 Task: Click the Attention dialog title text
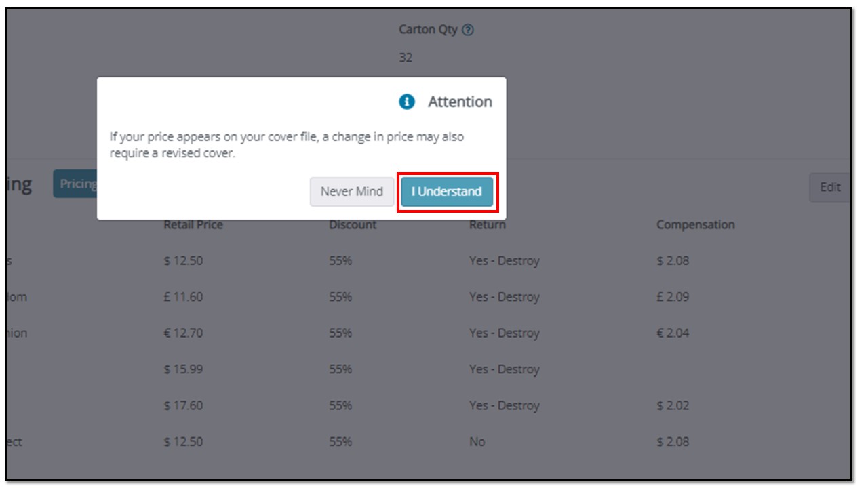click(460, 102)
